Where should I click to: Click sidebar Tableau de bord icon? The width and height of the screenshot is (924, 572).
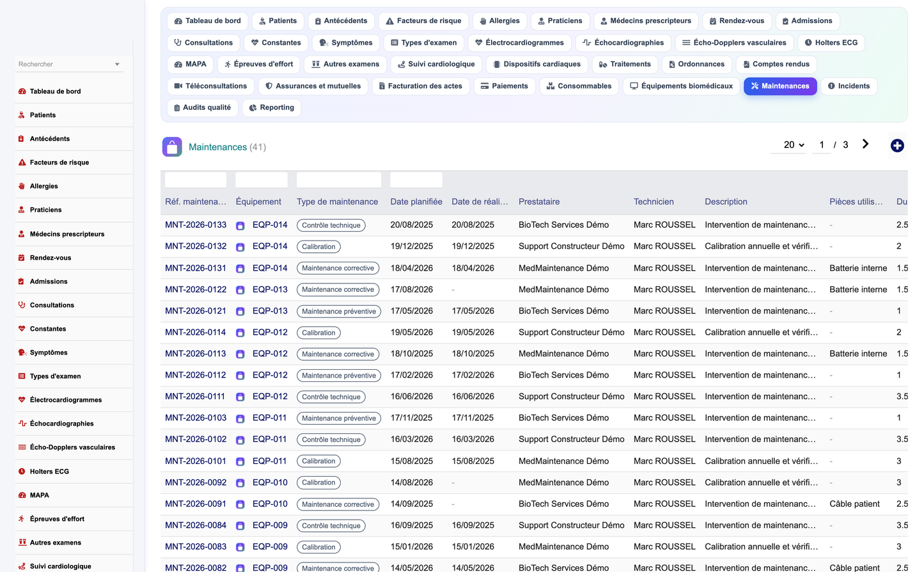pyautogui.click(x=22, y=91)
